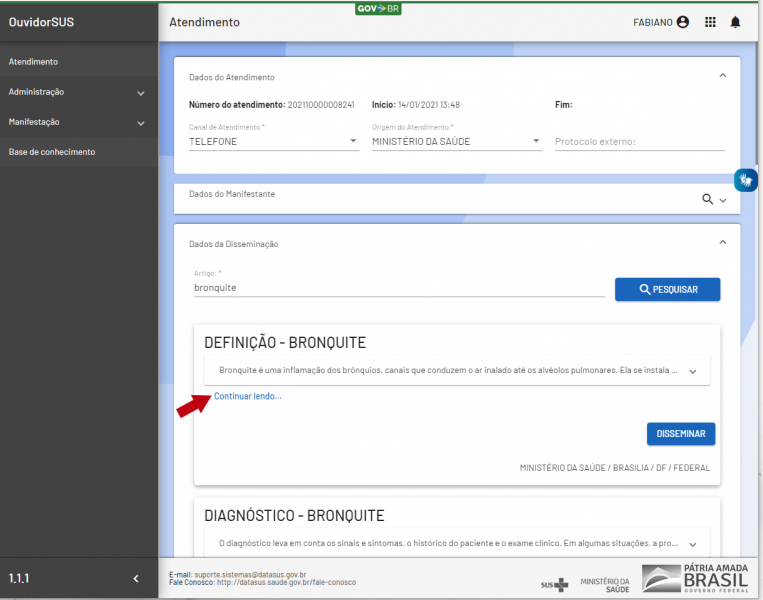This screenshot has height=600, width=763.
Task: Open the apps grid icon
Action: click(710, 22)
